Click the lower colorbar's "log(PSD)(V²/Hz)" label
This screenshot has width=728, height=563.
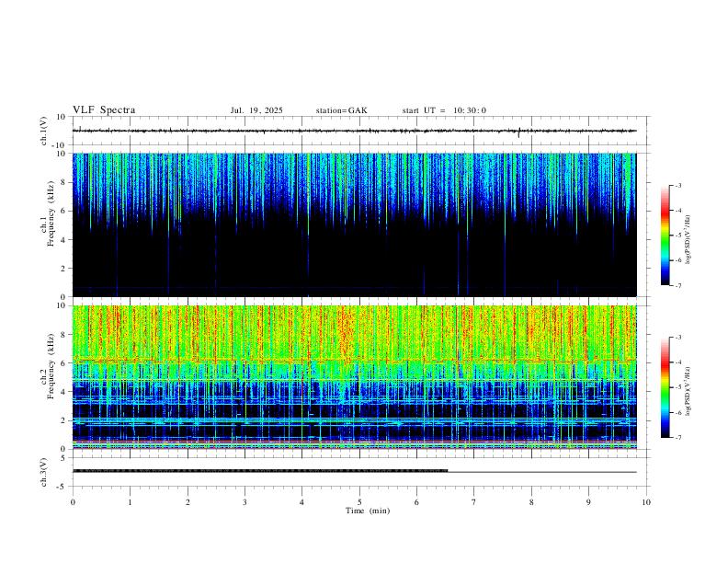(x=688, y=391)
